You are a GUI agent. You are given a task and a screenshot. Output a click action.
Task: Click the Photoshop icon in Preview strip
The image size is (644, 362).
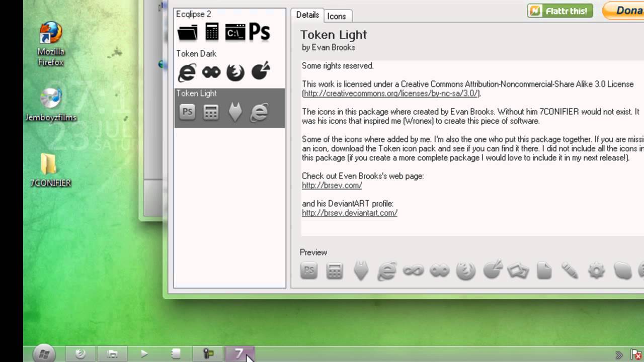[x=309, y=270]
